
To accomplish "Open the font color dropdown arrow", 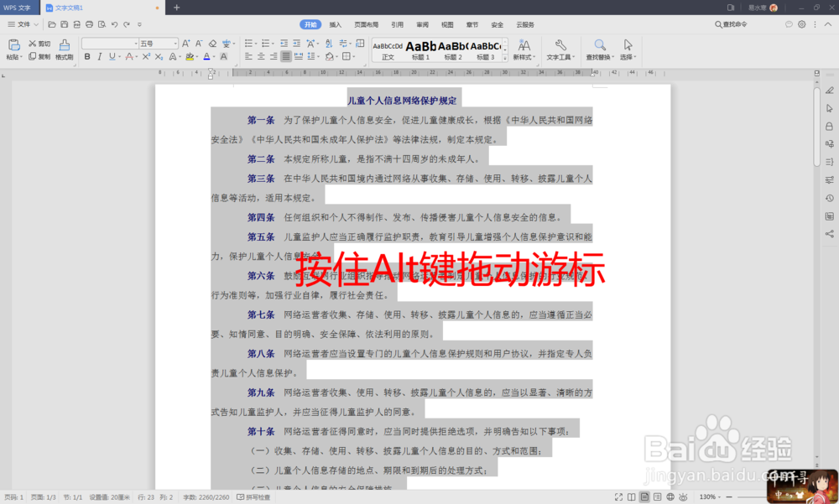I will point(214,56).
